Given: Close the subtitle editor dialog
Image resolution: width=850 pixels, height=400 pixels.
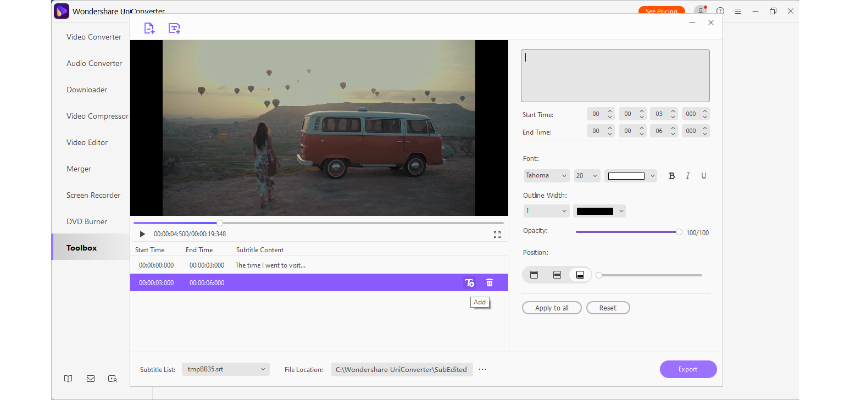Looking at the screenshot, I should coord(711,23).
